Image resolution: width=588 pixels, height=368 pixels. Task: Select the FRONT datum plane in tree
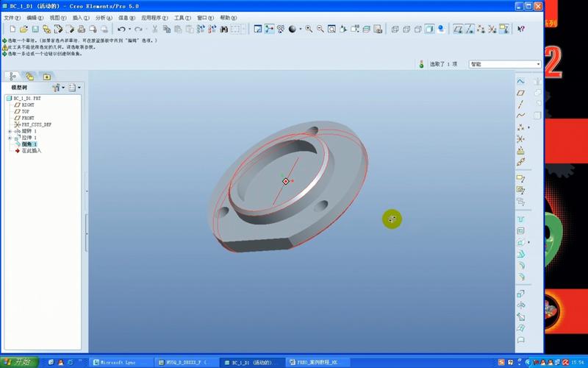click(27, 118)
